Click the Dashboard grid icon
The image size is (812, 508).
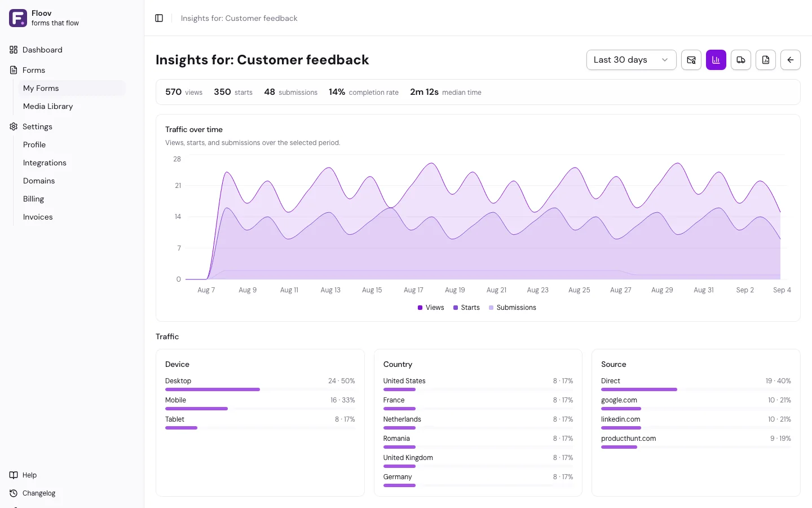(14, 50)
